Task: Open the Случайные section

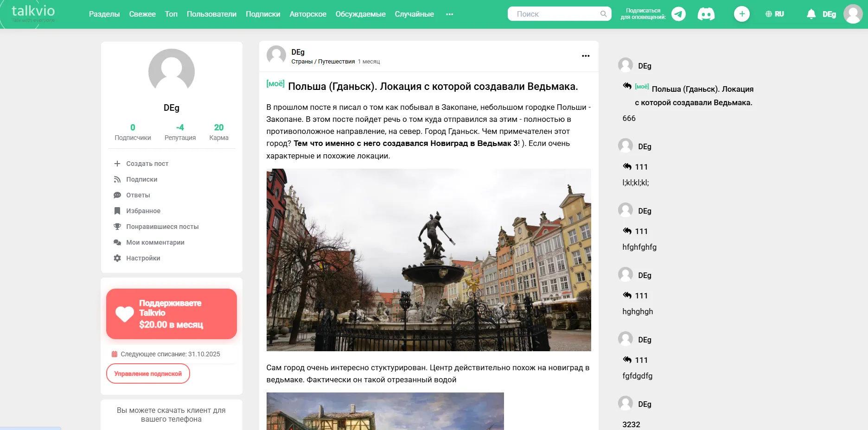Action: click(415, 14)
